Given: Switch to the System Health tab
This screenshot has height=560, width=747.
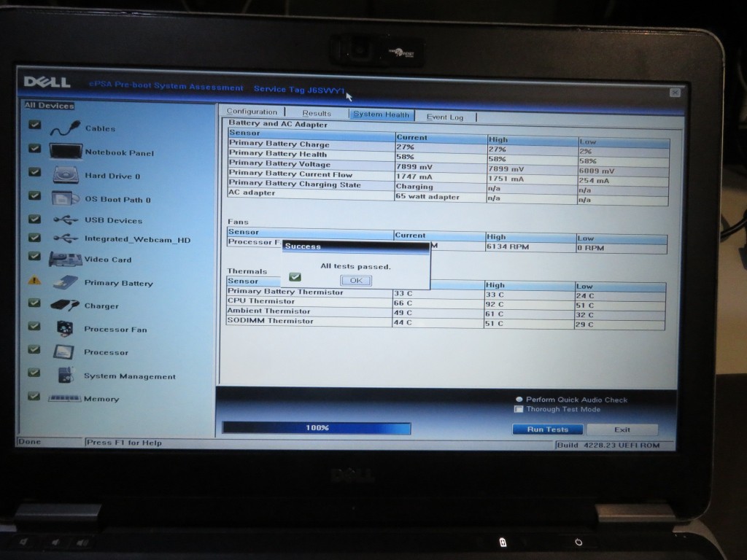Looking at the screenshot, I should (381, 114).
